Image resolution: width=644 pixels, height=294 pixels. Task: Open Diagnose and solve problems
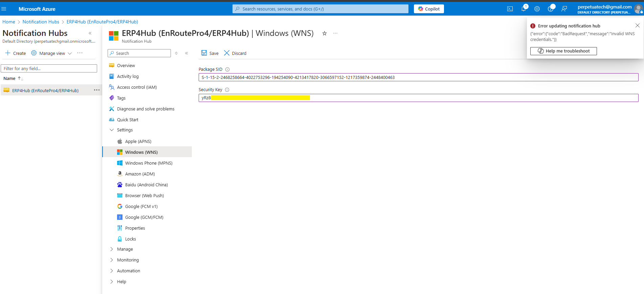point(146,109)
